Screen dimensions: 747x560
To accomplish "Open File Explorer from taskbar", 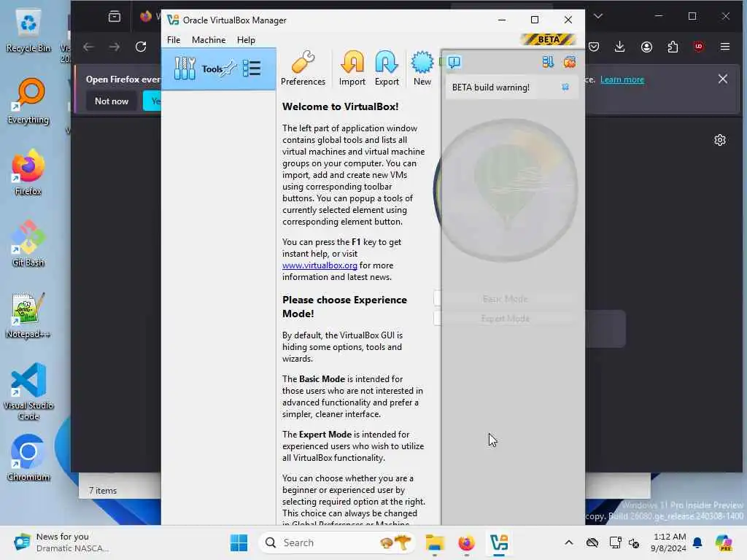I will click(435, 542).
